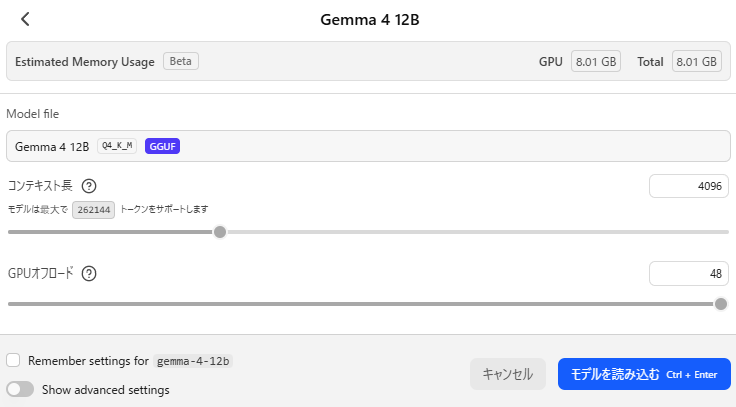The width and height of the screenshot is (736, 407).
Task: Click the Estimated Memory Usage panel label
Action: pos(85,62)
